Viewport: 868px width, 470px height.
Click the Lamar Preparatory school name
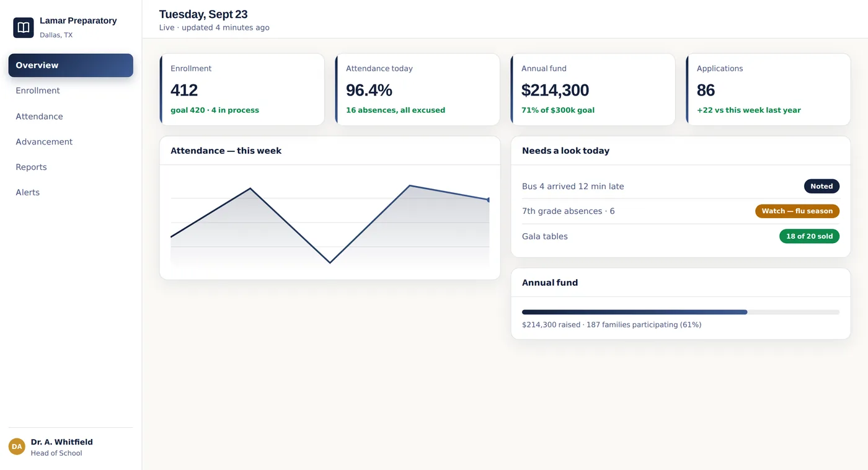(78, 21)
